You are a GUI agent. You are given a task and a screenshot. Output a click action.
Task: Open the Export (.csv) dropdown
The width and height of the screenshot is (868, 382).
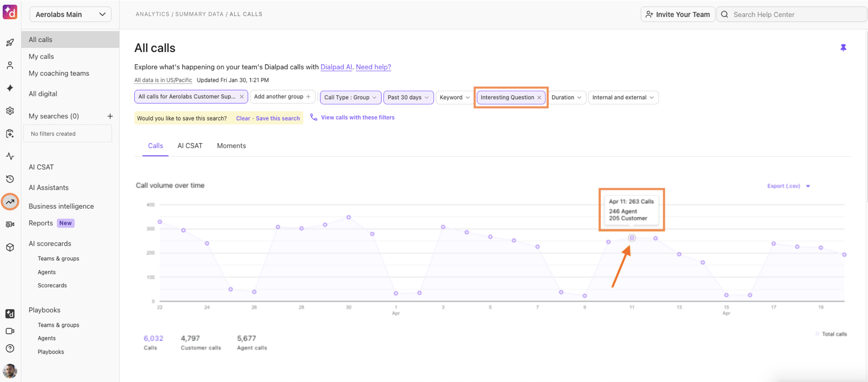click(x=788, y=186)
